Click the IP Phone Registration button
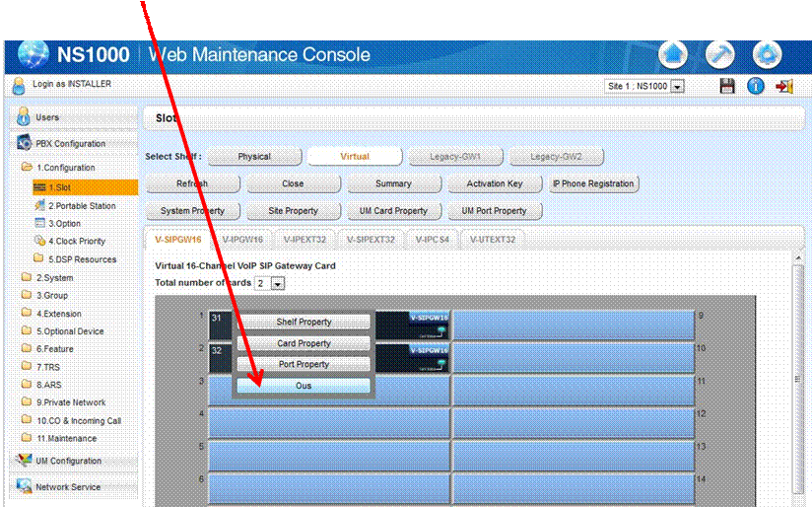The width and height of the screenshot is (812, 507). [593, 183]
